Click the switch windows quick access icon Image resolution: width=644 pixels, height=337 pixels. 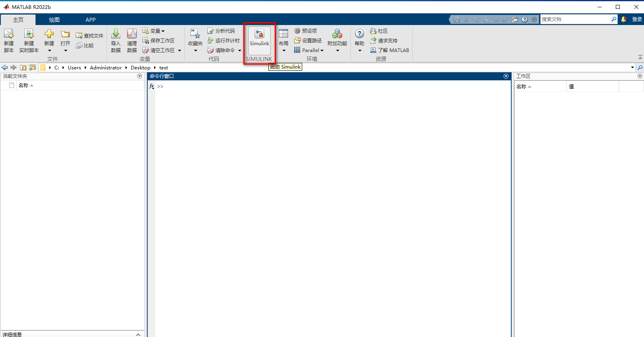[515, 19]
